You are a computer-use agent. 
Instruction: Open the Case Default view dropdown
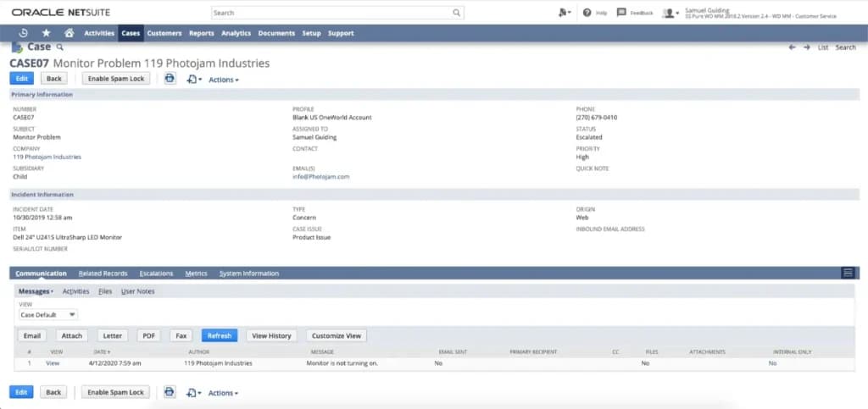pyautogui.click(x=48, y=314)
